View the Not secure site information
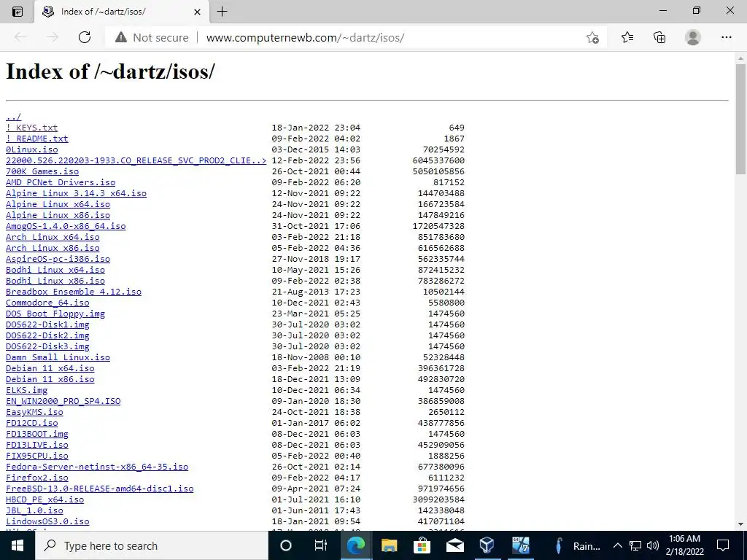The width and height of the screenshot is (747, 560). tap(152, 38)
